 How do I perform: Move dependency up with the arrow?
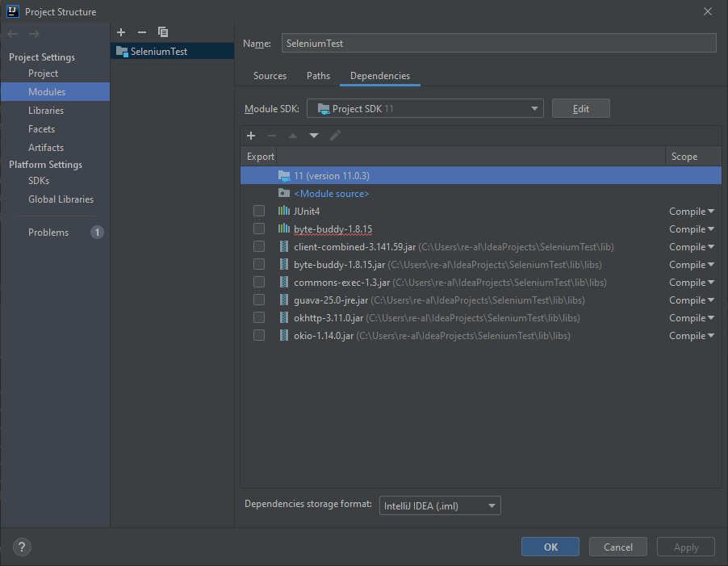coord(293,136)
